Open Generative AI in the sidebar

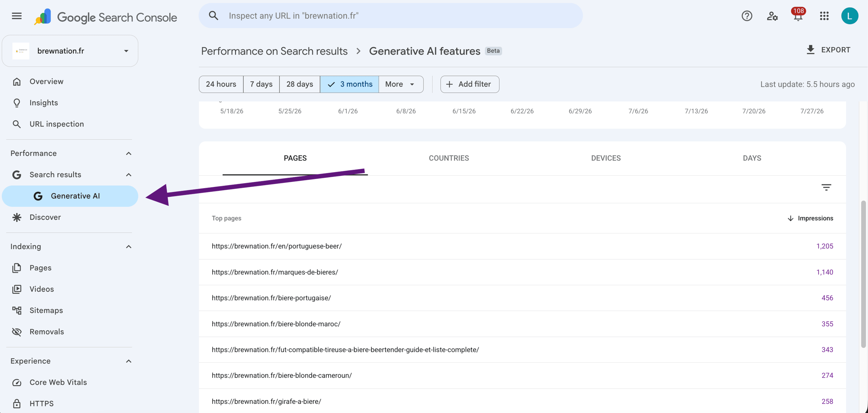(x=70, y=196)
